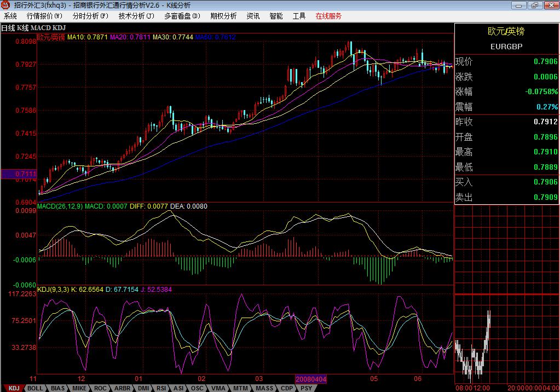This screenshot has width=560, height=392.
Task: Switch to the MIKE indicator tab
Action: point(79,388)
